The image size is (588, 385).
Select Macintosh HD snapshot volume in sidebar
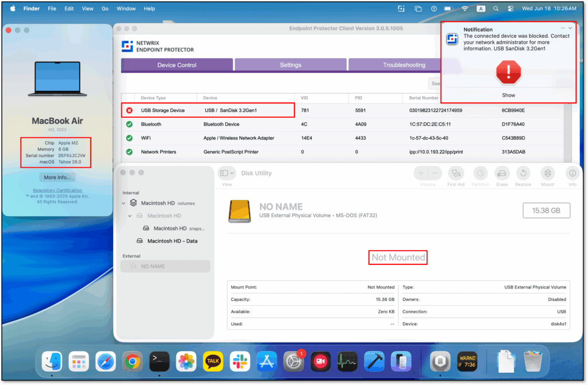tap(173, 229)
